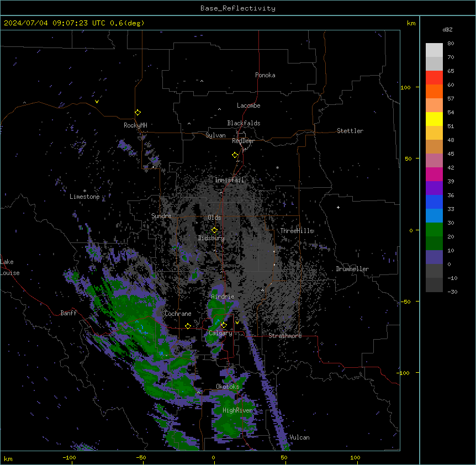Click the Innisfail label
Image resolution: width=476 pixels, height=465 pixels.
click(229, 180)
